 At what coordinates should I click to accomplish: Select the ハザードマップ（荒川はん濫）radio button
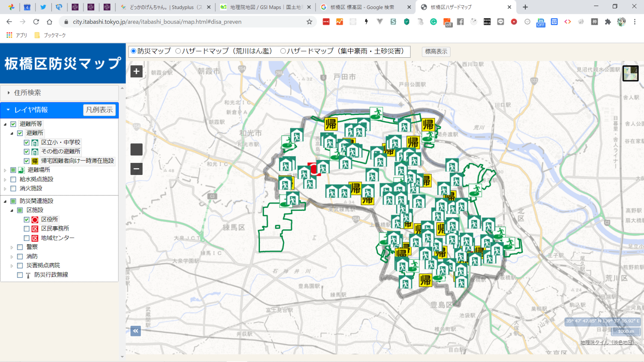[178, 51]
